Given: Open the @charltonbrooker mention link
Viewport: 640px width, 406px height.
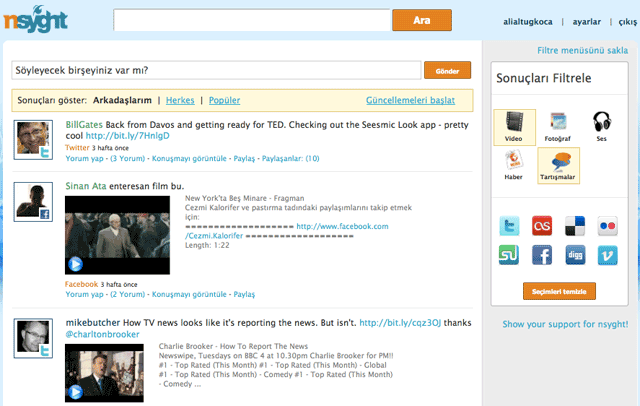Looking at the screenshot, I should (x=102, y=335).
